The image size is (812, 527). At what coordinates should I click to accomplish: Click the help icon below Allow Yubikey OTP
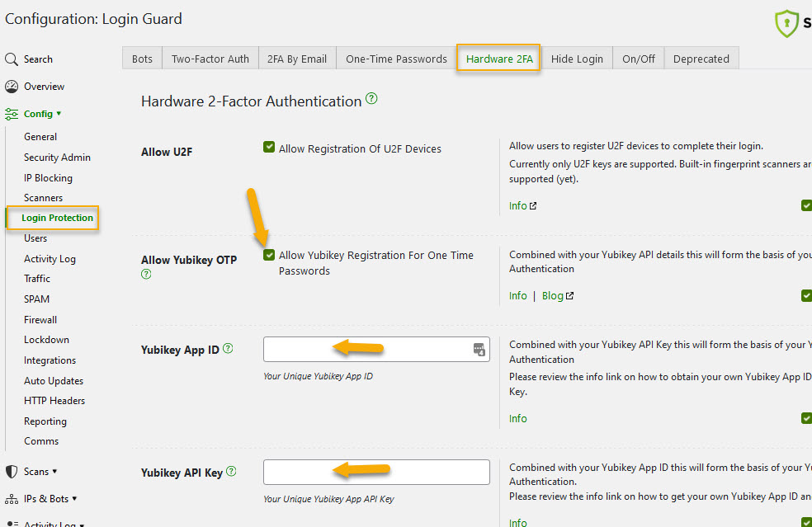[x=146, y=274]
